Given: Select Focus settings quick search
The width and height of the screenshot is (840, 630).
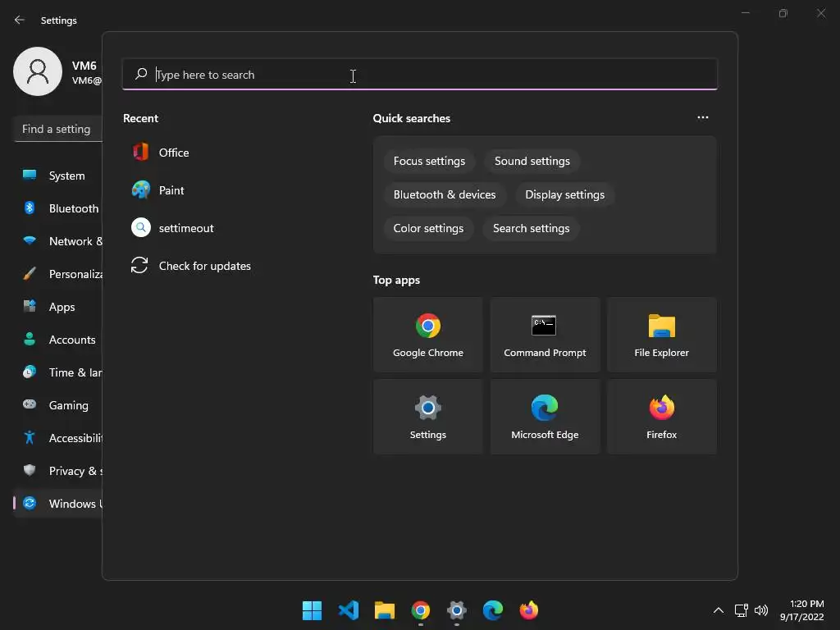Looking at the screenshot, I should tap(429, 162).
